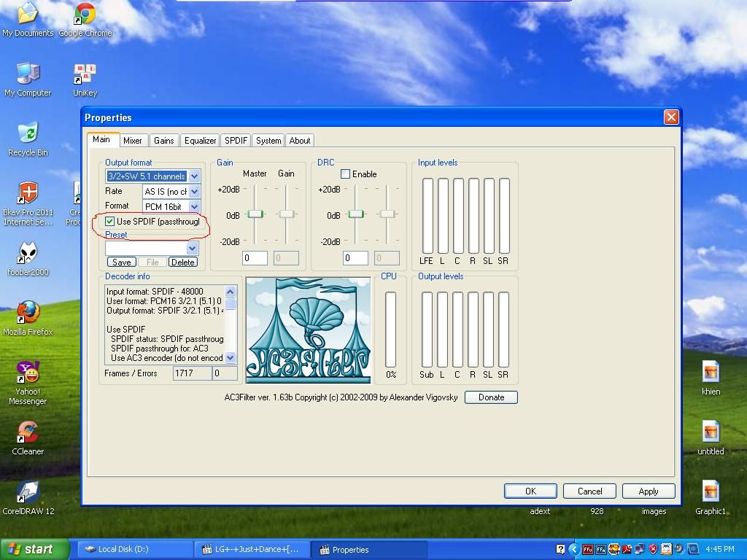
Task: Select the Main tab
Action: [x=101, y=139]
